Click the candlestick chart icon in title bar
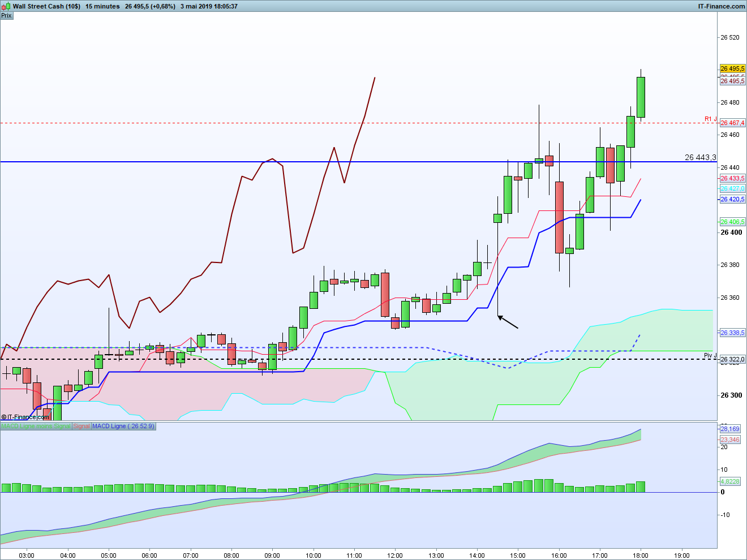This screenshot has height=560, width=747. tap(6, 6)
